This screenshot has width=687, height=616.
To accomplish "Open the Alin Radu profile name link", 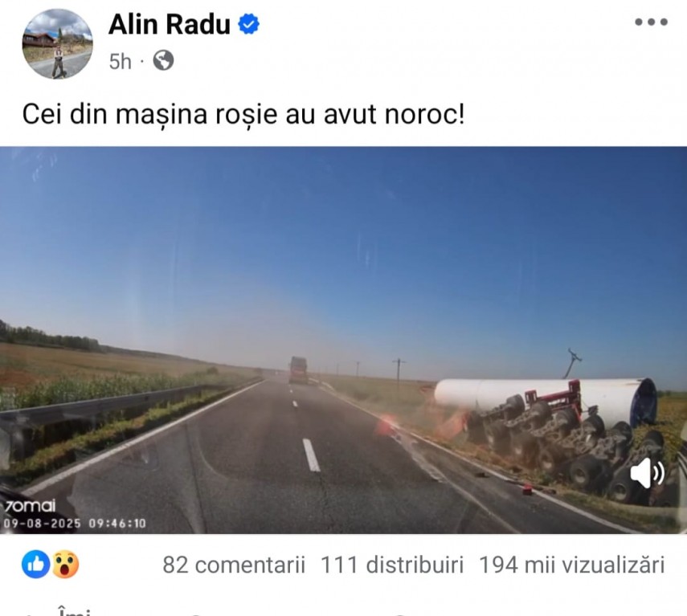I will 170,24.
